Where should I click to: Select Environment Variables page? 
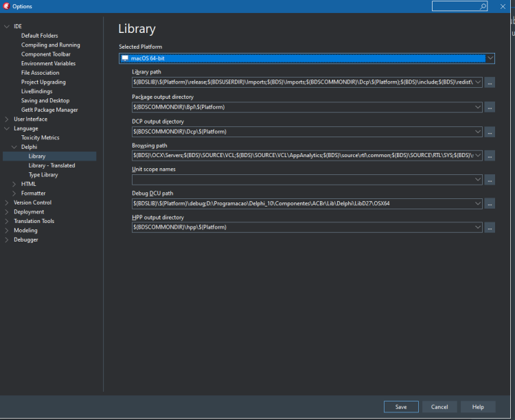pos(48,63)
